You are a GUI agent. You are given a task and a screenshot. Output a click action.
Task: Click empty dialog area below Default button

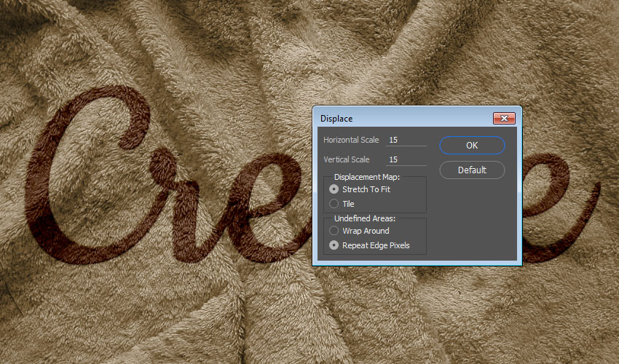472,218
